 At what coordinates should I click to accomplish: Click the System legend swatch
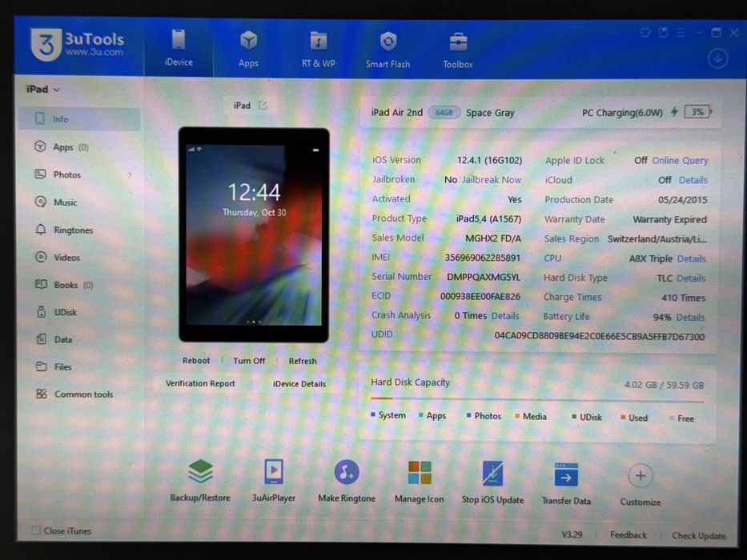point(373,414)
